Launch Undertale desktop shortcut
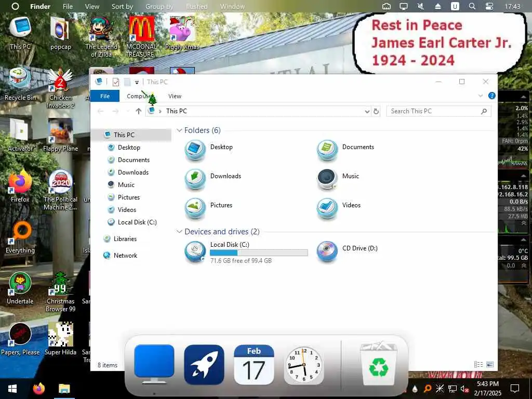This screenshot has height=399, width=532. point(20,288)
